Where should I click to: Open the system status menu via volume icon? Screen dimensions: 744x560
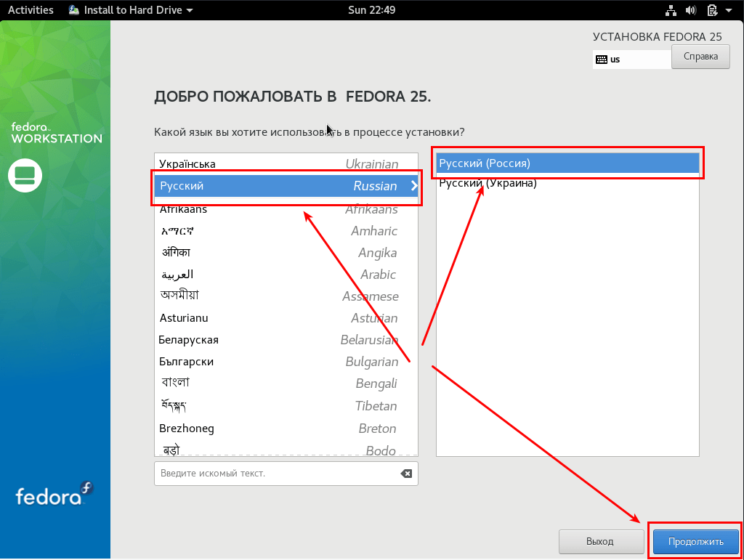691,10
